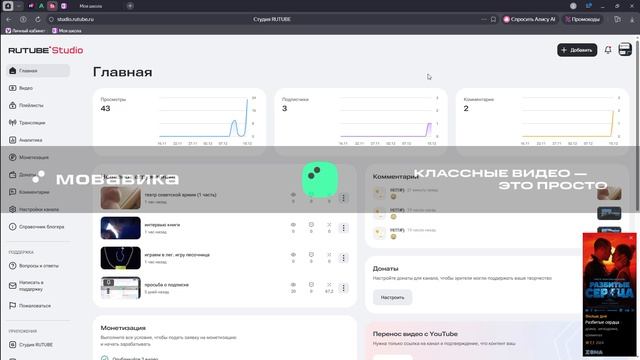The image size is (640, 360).
Task: Open the Личный кабинет bookmark
Action: click(x=25, y=31)
